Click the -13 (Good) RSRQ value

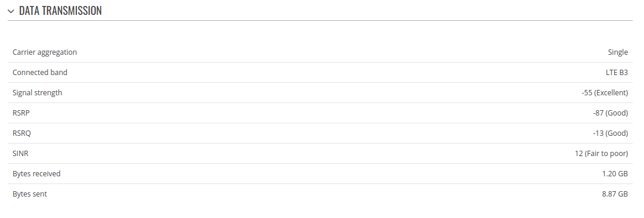click(611, 133)
